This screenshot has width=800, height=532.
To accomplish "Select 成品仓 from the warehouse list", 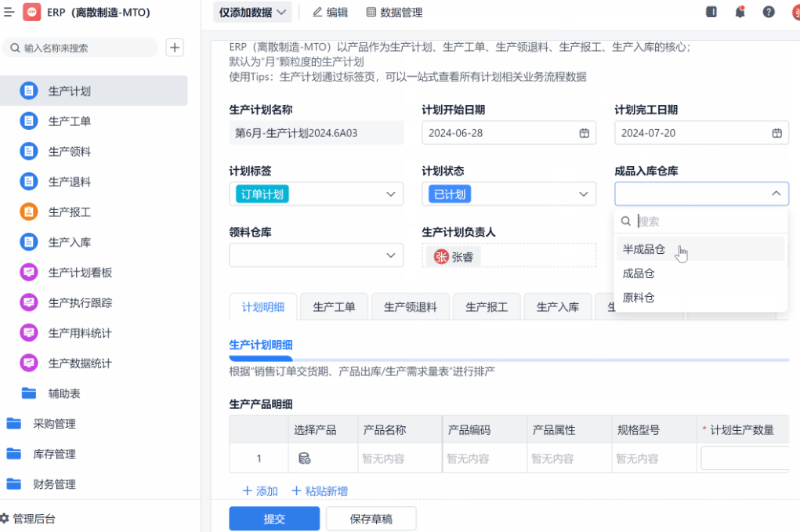I will click(700, 273).
